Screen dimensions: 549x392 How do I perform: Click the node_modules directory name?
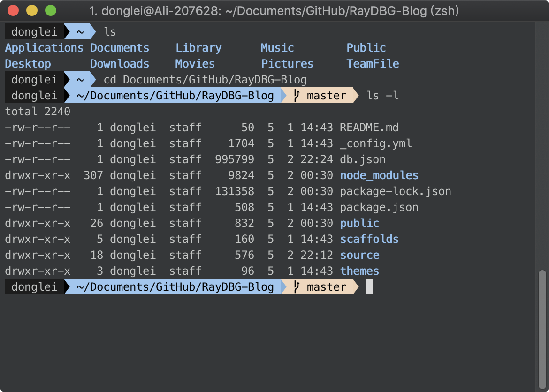(379, 175)
